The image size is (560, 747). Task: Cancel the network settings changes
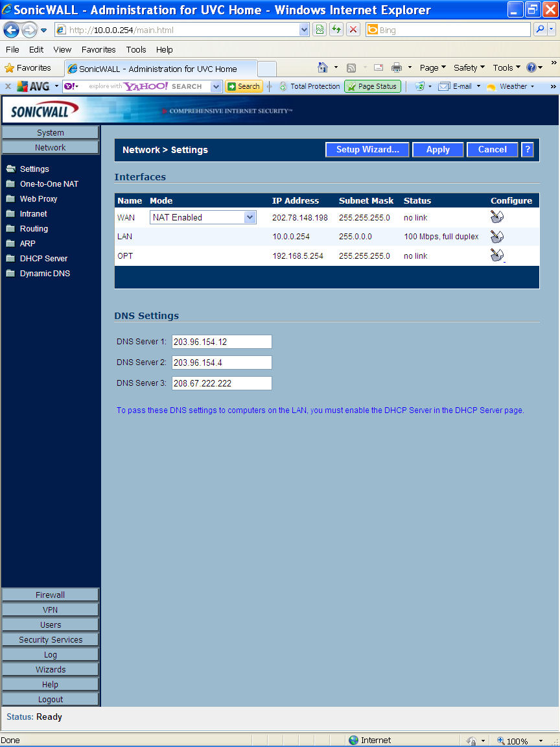(x=493, y=150)
